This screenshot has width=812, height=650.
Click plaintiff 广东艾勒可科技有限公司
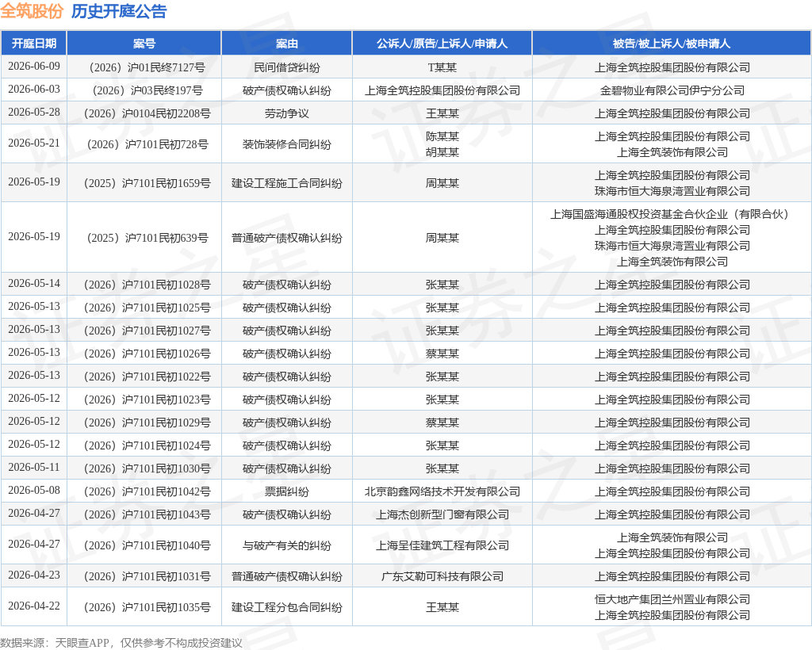pyautogui.click(x=442, y=576)
